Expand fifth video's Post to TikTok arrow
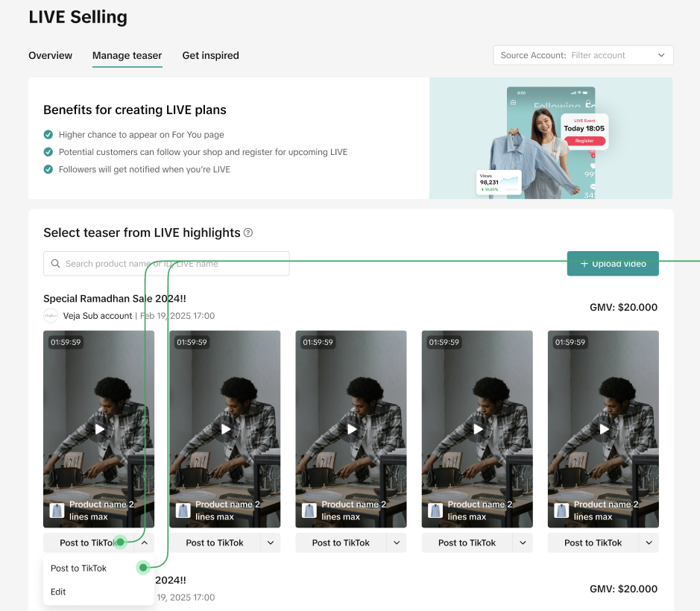This screenshot has height=611, width=700. click(649, 543)
